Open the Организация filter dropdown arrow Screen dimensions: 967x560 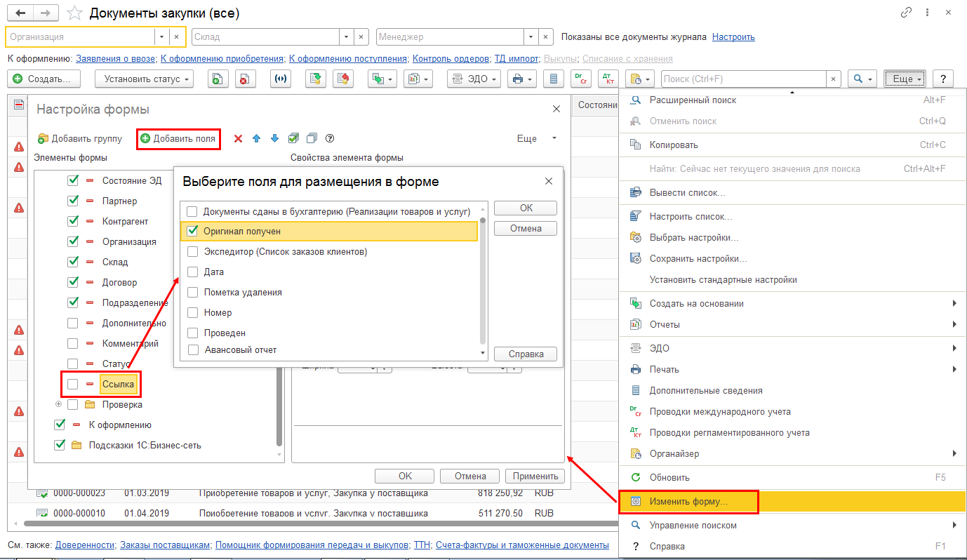point(161,36)
